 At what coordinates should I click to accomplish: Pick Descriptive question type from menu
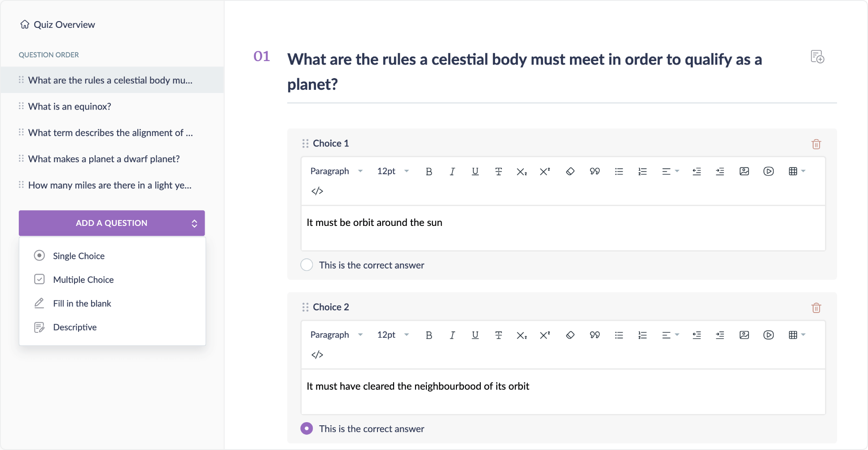pyautogui.click(x=75, y=327)
